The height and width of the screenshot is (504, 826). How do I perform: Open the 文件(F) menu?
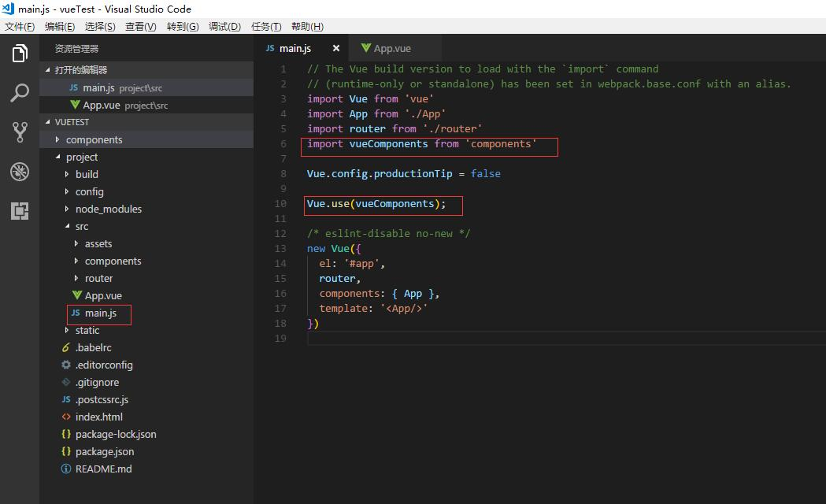coord(20,26)
